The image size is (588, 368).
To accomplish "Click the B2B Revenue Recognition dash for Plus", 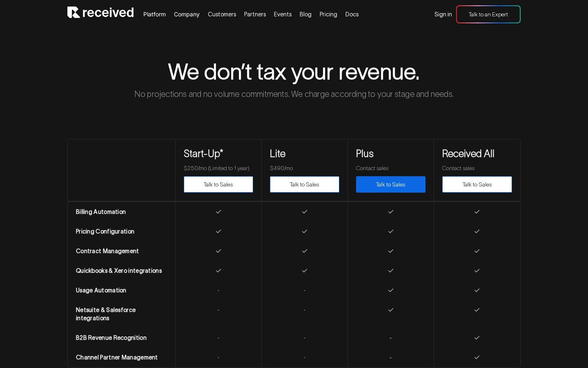I will pos(391,338).
